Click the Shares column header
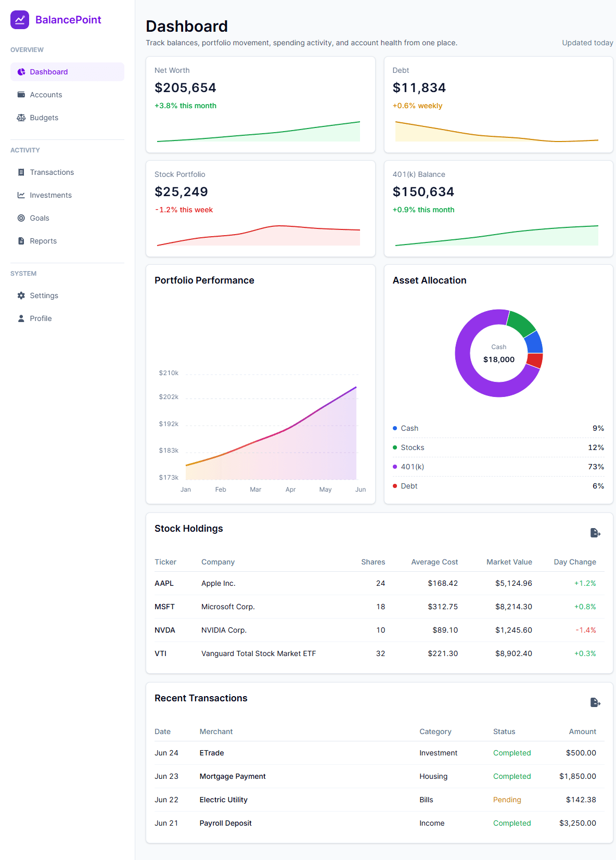This screenshot has height=860, width=616. click(373, 562)
